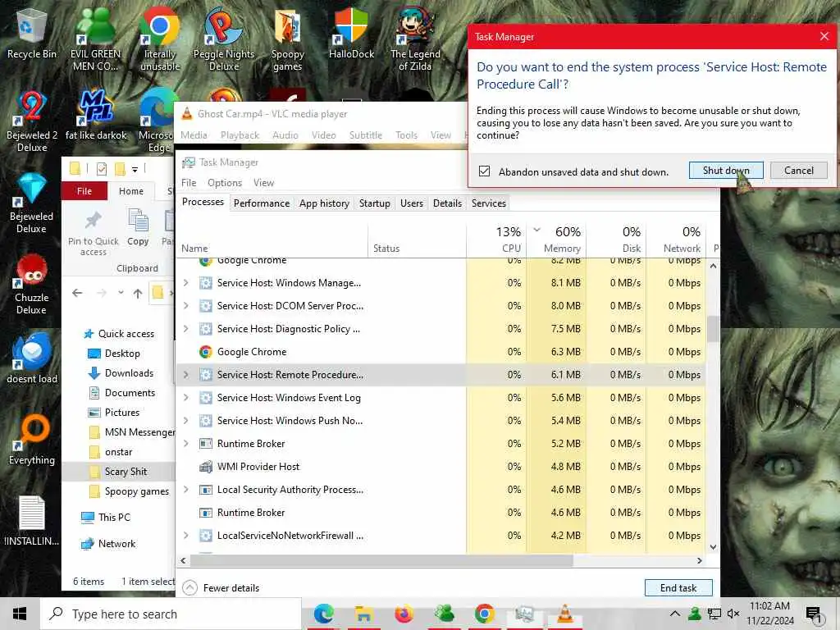The image size is (840, 630).
Task: Toggle 'Abandon unsaved data and shut down' checkbox
Action: click(484, 171)
